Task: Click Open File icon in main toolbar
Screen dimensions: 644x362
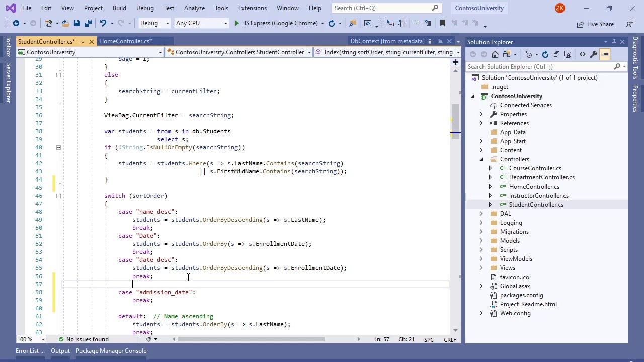Action: click(65, 23)
